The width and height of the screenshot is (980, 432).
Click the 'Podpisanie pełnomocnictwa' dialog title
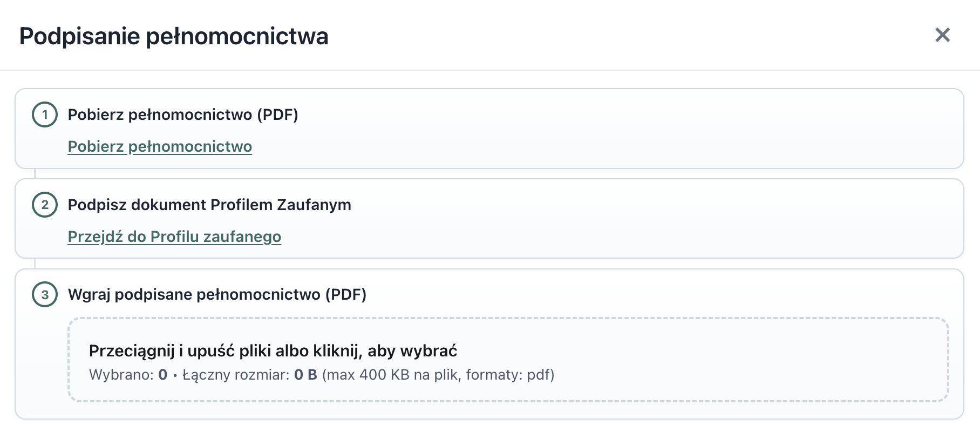click(174, 36)
